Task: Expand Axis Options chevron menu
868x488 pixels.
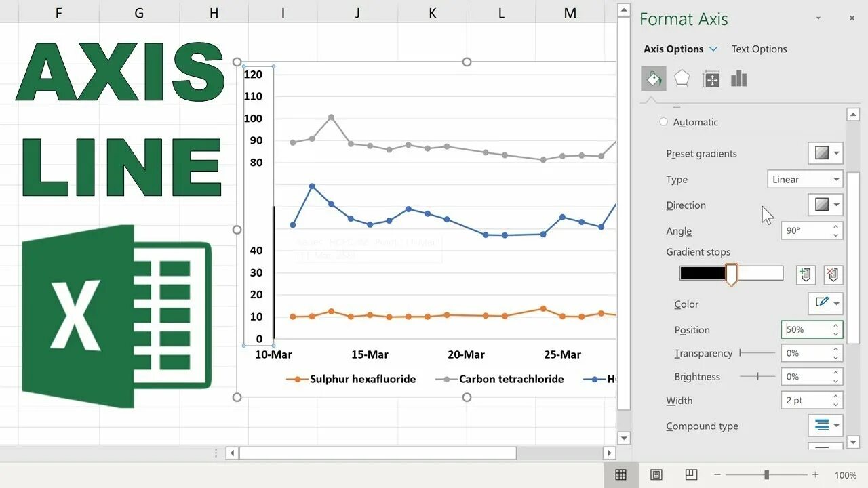Action: point(713,49)
